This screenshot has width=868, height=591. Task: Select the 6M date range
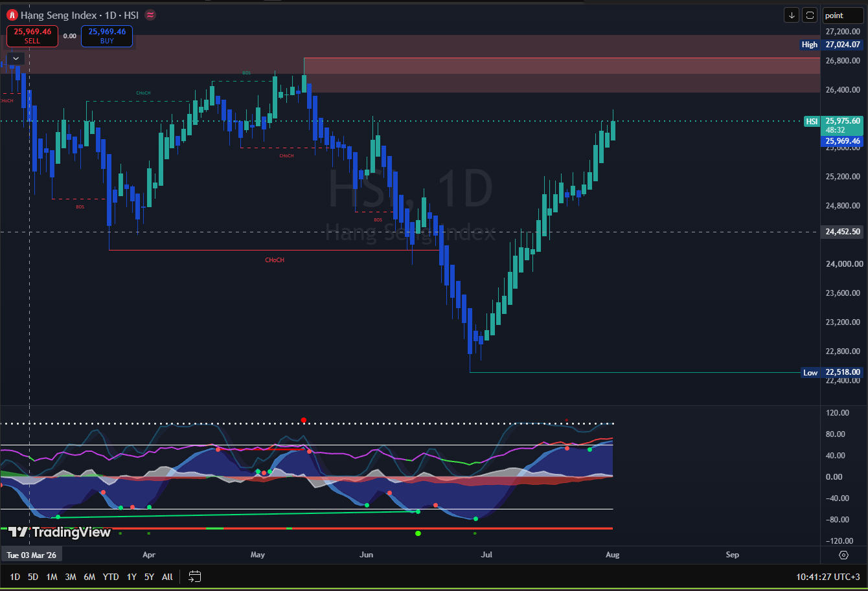(x=90, y=577)
